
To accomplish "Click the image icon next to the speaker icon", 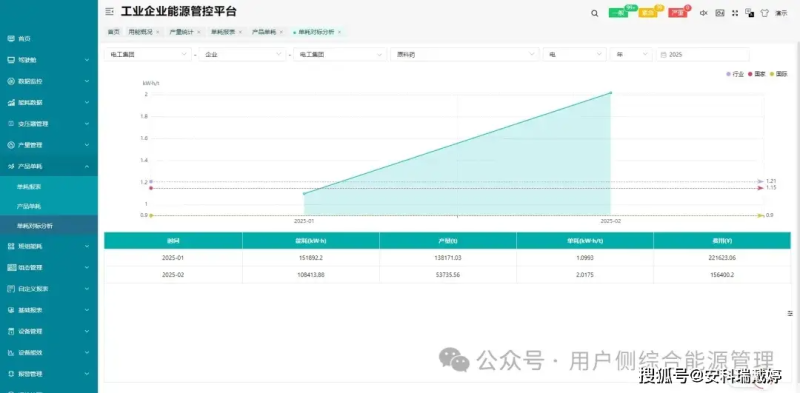I will (720, 13).
